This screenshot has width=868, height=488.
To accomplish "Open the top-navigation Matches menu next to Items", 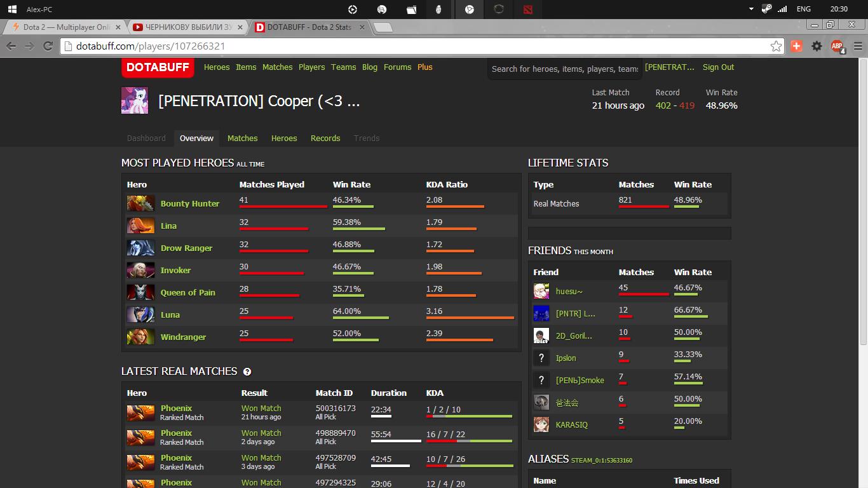I will pos(278,67).
